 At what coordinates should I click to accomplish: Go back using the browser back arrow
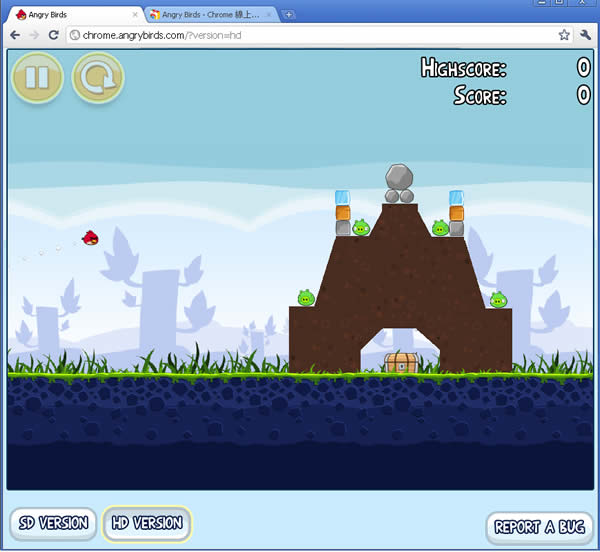tap(15, 35)
